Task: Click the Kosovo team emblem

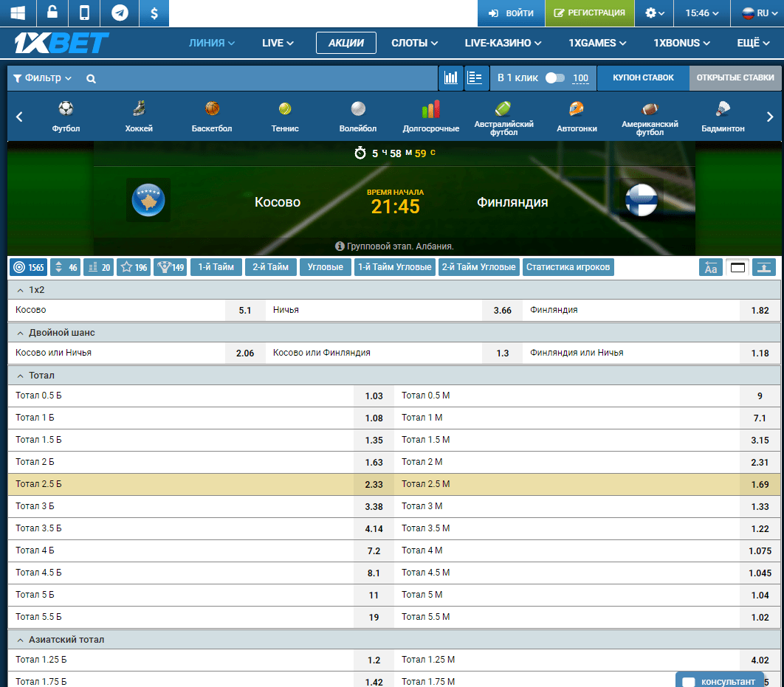Action: coord(148,200)
